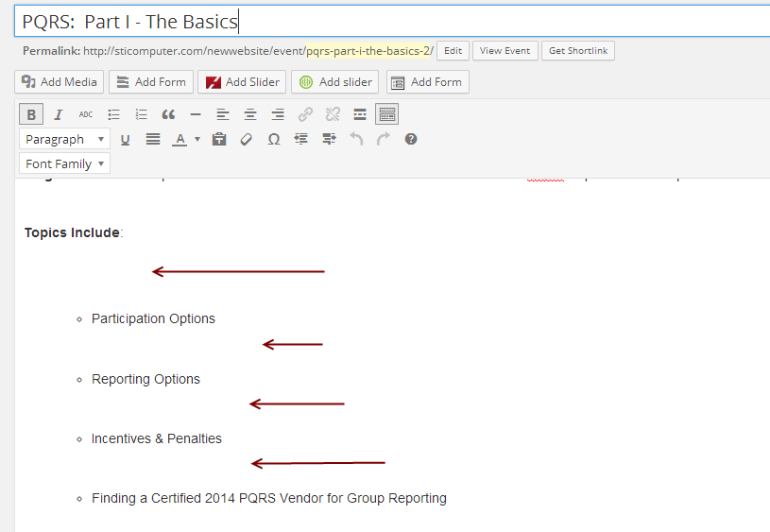Apply blockquote formatting

[x=168, y=114]
